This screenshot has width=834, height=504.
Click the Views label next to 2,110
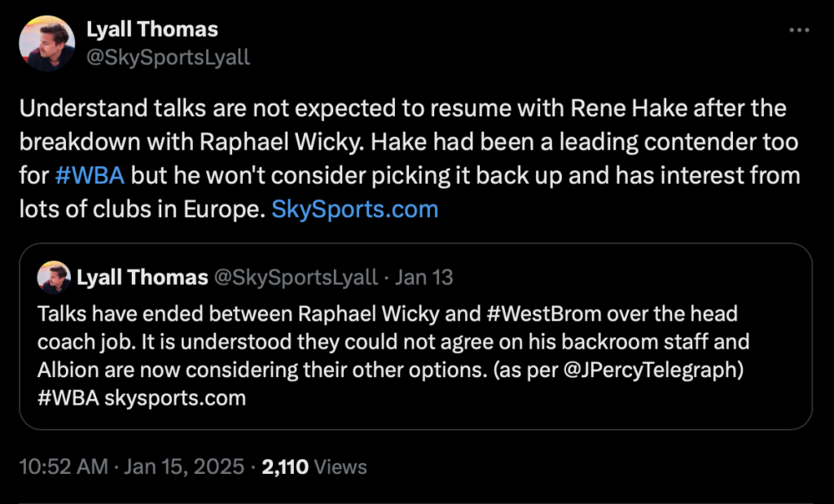point(340,467)
